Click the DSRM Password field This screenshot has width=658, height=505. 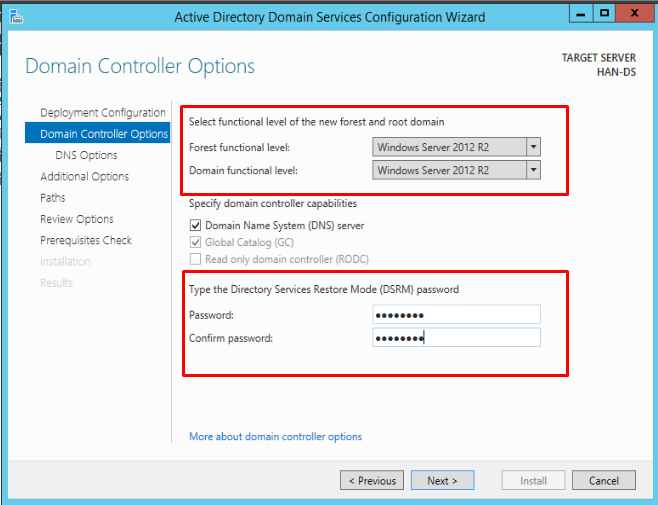tap(456, 314)
